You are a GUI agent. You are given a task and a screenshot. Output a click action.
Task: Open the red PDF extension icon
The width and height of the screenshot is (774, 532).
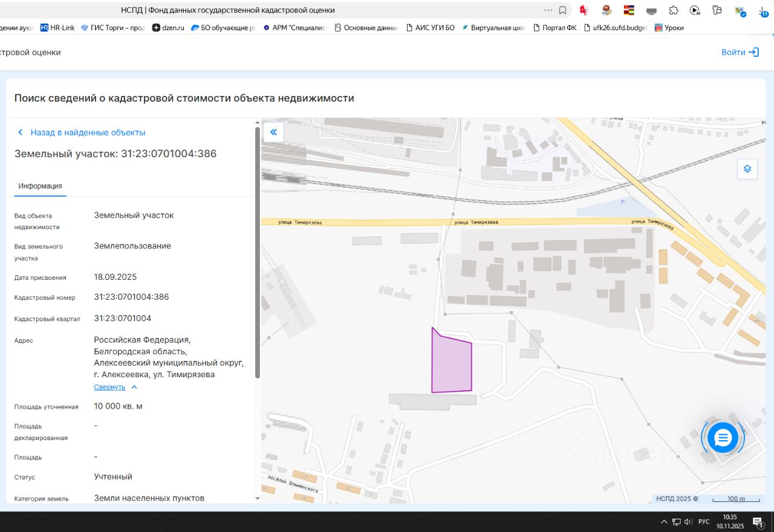click(584, 10)
